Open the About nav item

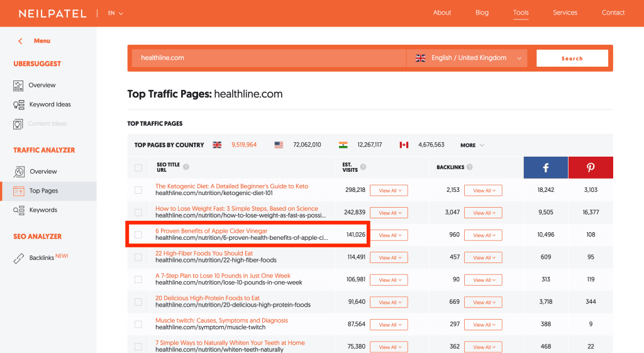pyautogui.click(x=442, y=13)
